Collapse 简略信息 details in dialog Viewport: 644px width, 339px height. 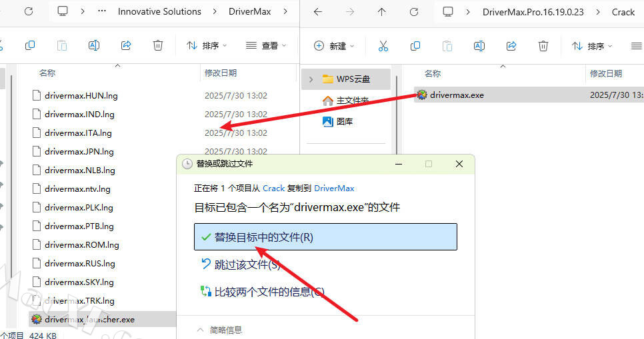pos(220,330)
